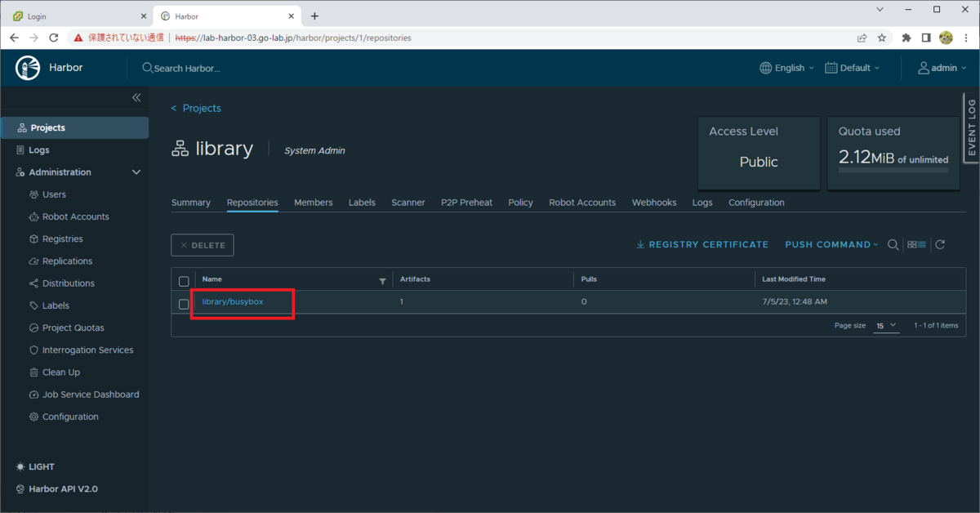Open tab search chevron in title bar
980x513 pixels.
(x=880, y=10)
